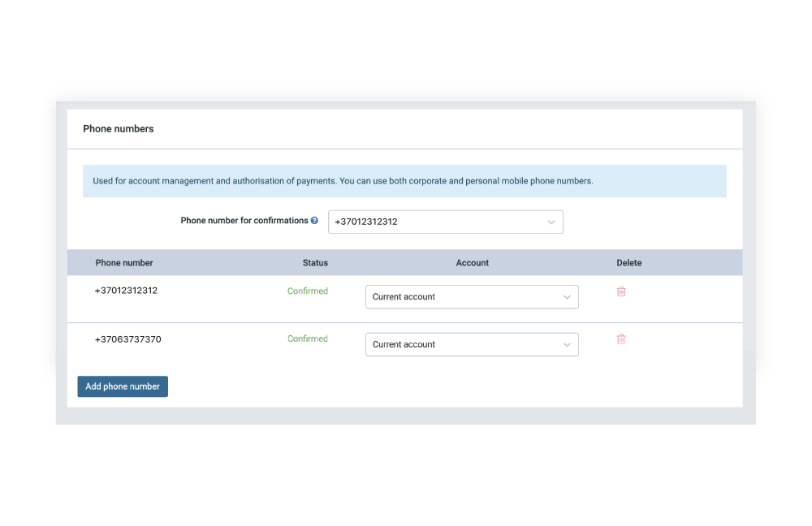The image size is (812, 526).
Task: Click chevron arrow in first Current account dropdown
Action: click(x=567, y=297)
